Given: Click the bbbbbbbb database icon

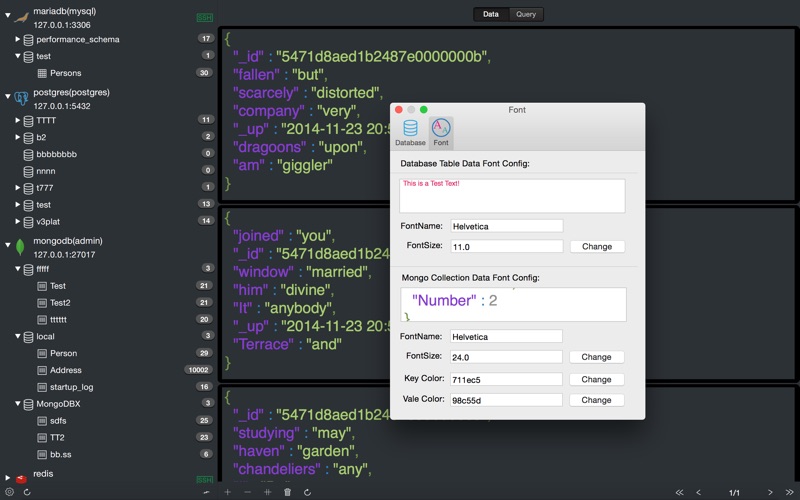Looking at the screenshot, I should coord(29,154).
